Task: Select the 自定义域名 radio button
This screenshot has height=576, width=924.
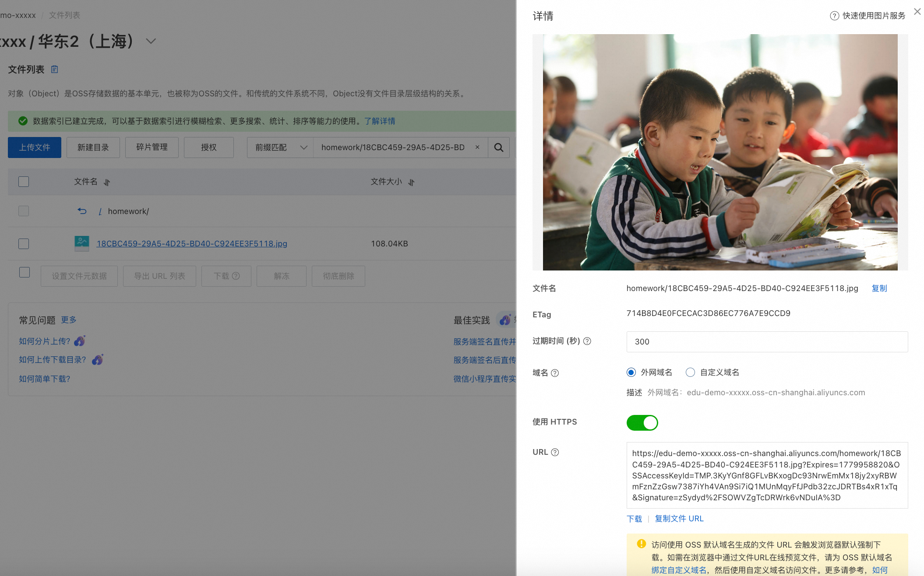Action: [690, 372]
